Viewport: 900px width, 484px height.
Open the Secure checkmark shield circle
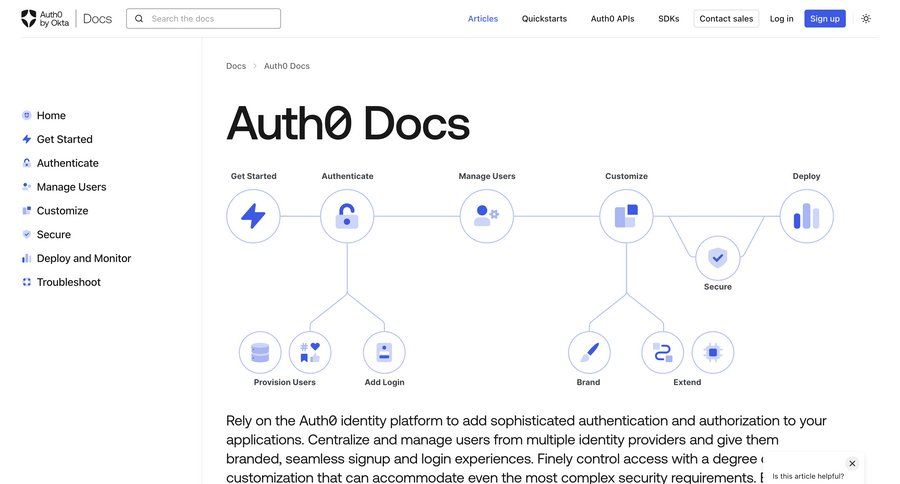click(717, 258)
